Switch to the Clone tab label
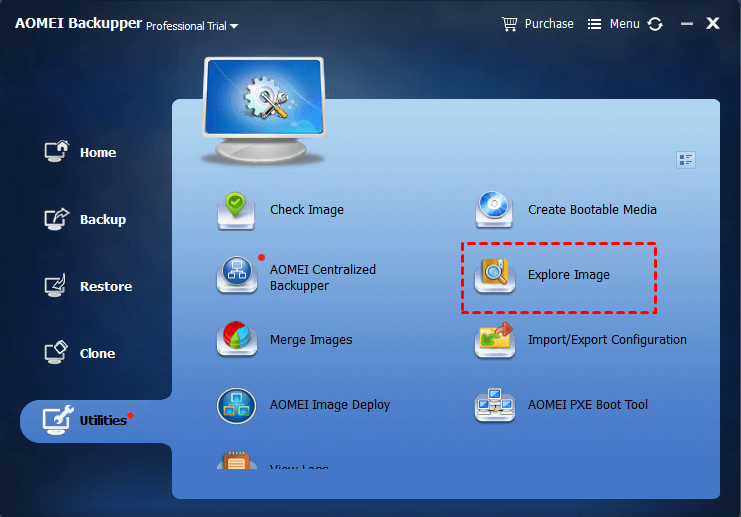Viewport: 741px width, 517px height. coord(97,353)
